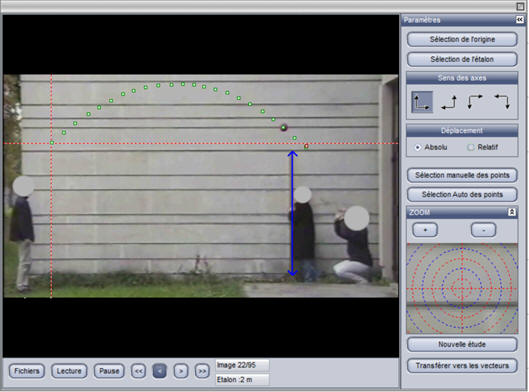Zoom out with the - button
Screen dimensions: 529x392
pyautogui.click(x=483, y=230)
